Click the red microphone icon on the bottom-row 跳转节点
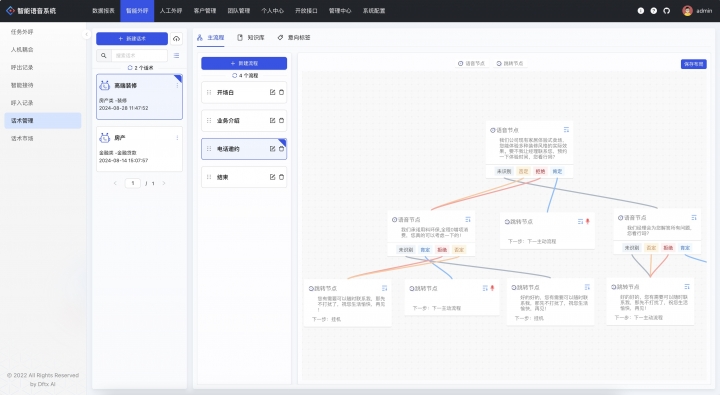The width and height of the screenshot is (720, 395). 492,288
